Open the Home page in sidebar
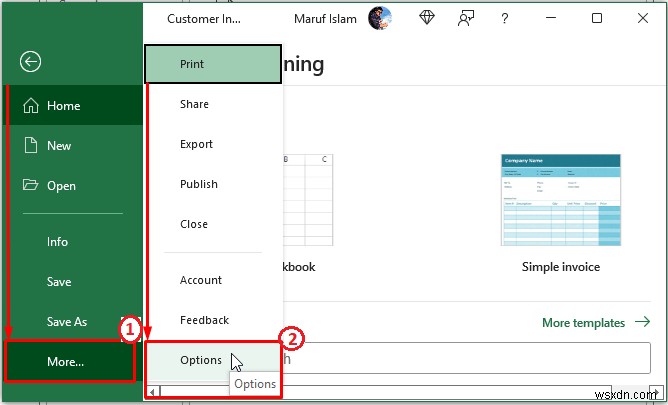The width and height of the screenshot is (668, 405). pos(73,106)
